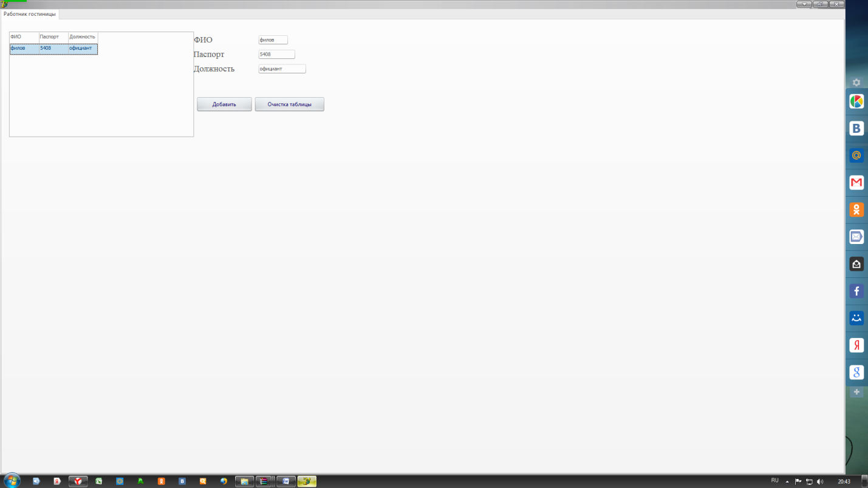The width and height of the screenshot is (868, 488).
Task: Open the orange search icon on taskbar
Action: (203, 481)
